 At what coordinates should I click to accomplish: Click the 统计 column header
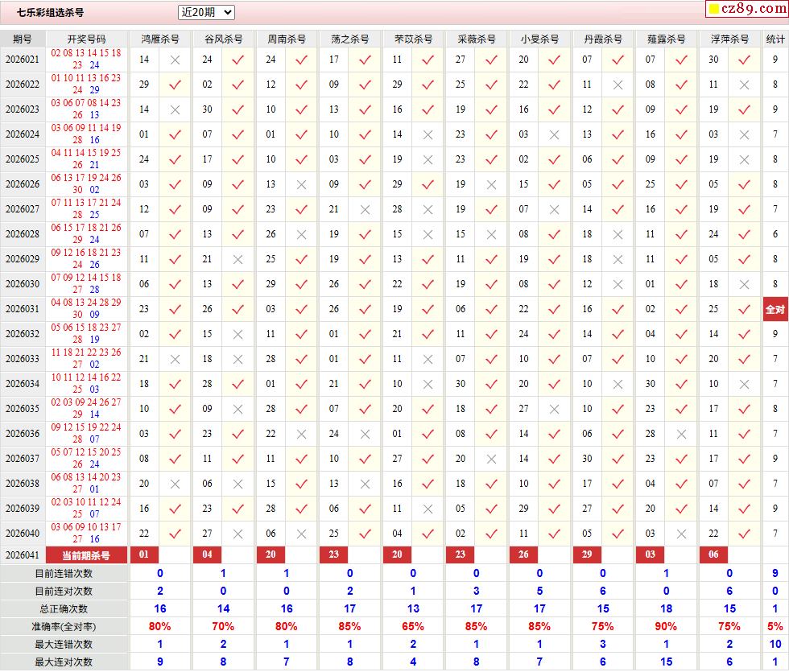click(x=775, y=39)
